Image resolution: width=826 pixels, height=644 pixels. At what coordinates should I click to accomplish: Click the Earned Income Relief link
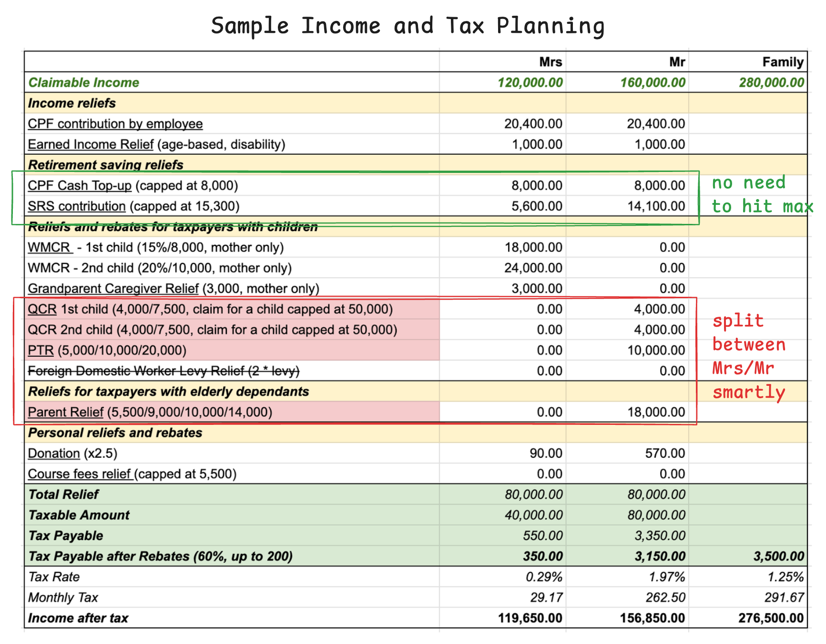91,144
